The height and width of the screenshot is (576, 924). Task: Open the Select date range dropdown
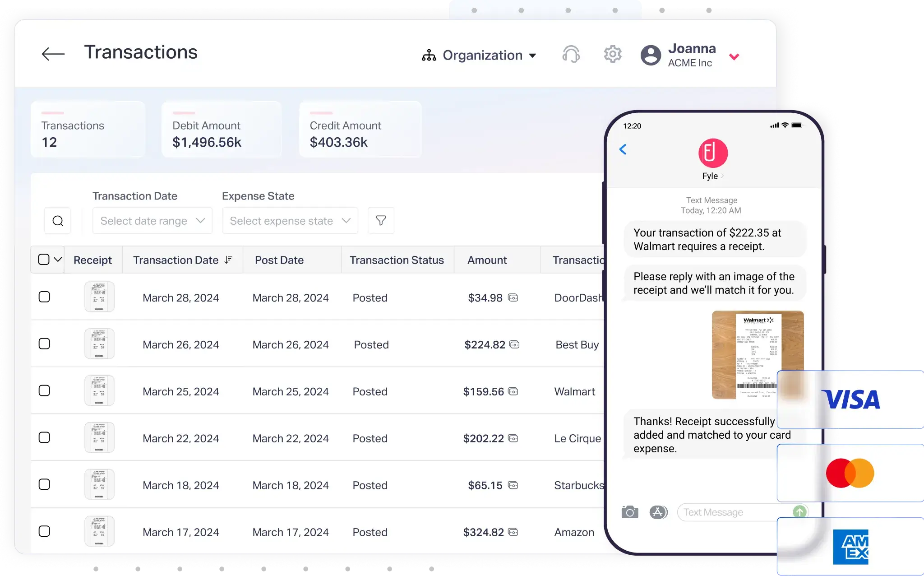(152, 221)
